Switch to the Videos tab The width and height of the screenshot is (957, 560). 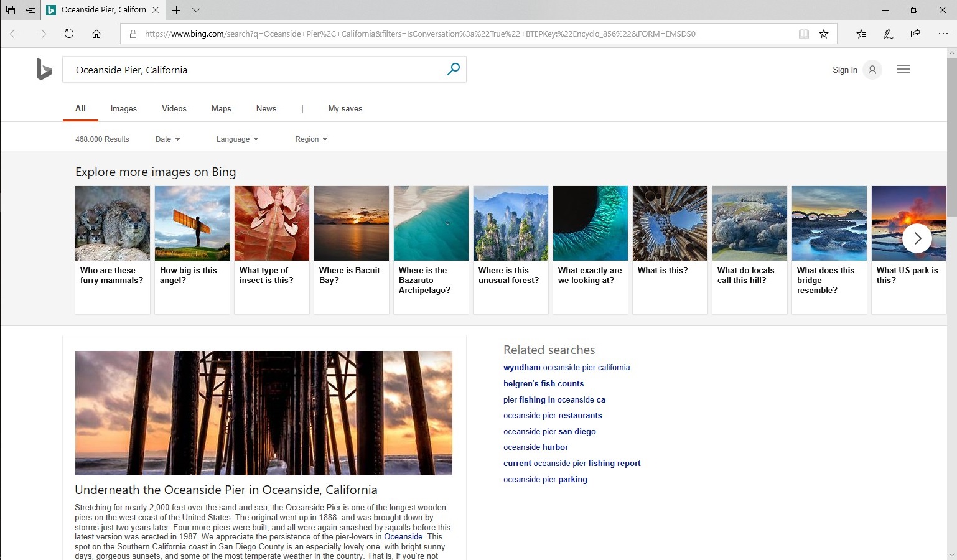click(x=174, y=108)
